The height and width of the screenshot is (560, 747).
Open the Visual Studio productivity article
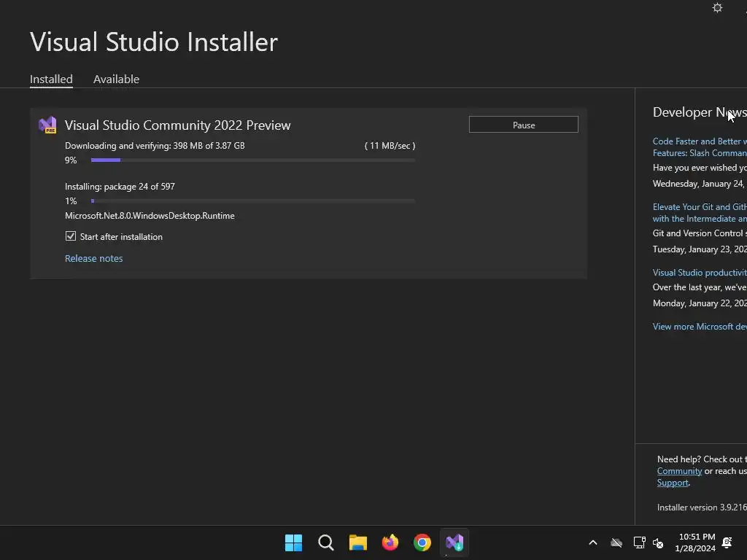pos(700,273)
